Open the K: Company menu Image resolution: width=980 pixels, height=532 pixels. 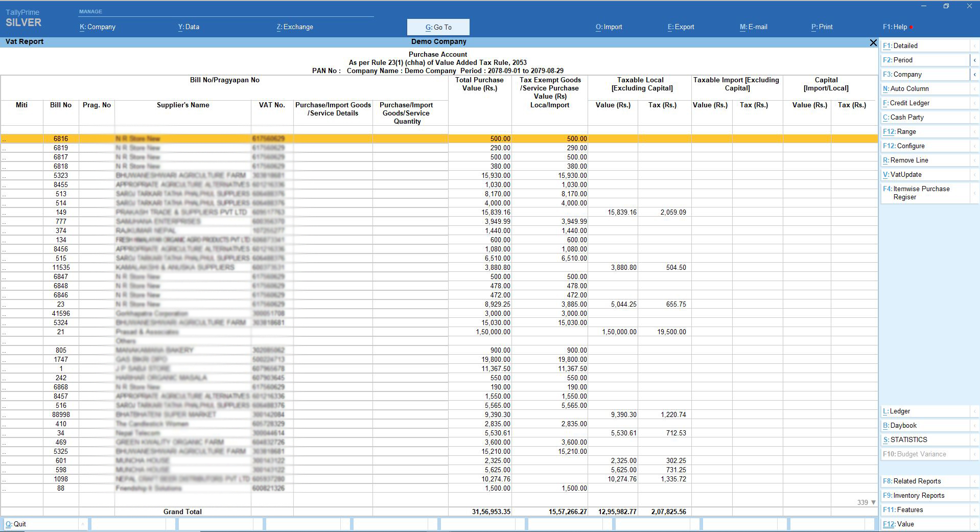98,27
